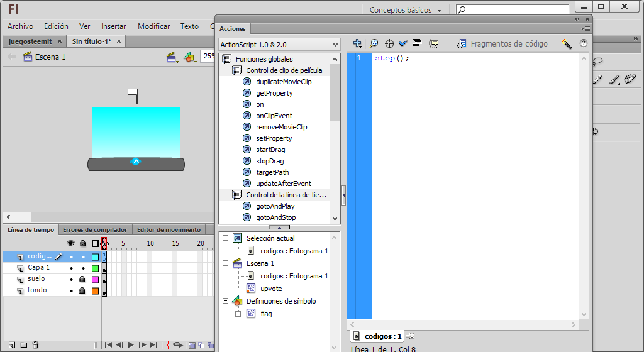This screenshot has height=352, width=644.
Task: Click the stage zoom percentage field
Action: click(x=208, y=56)
